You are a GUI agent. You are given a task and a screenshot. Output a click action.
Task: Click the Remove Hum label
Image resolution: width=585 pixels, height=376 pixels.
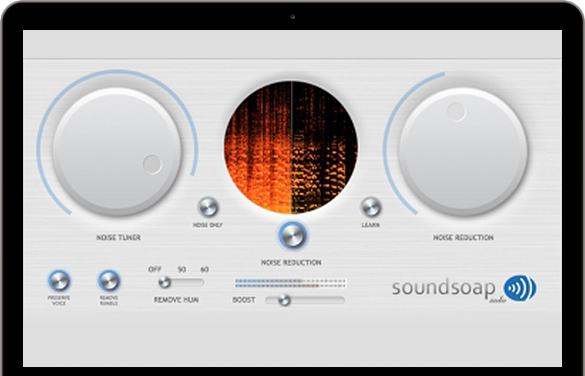(x=176, y=300)
